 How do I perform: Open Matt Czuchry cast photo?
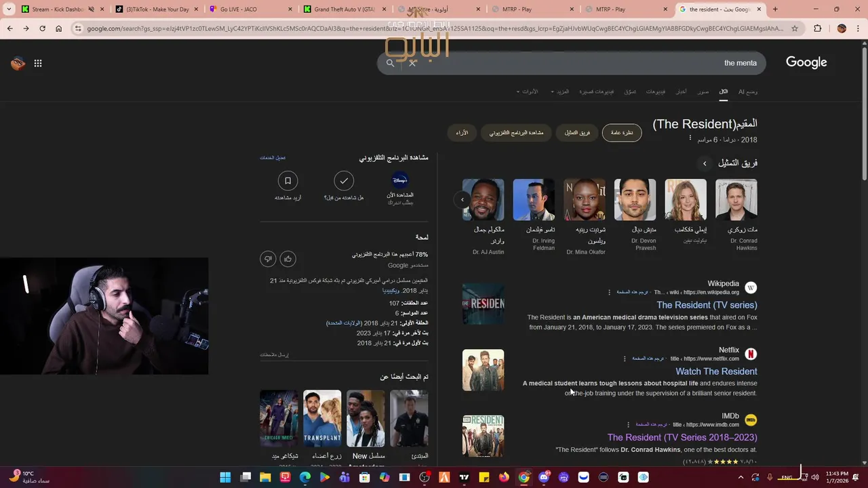736,199
